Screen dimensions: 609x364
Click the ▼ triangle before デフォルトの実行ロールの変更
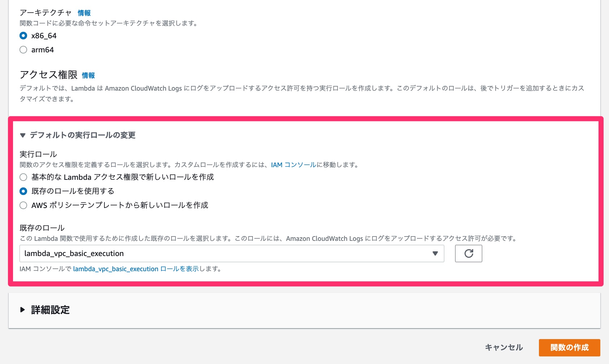(x=23, y=135)
